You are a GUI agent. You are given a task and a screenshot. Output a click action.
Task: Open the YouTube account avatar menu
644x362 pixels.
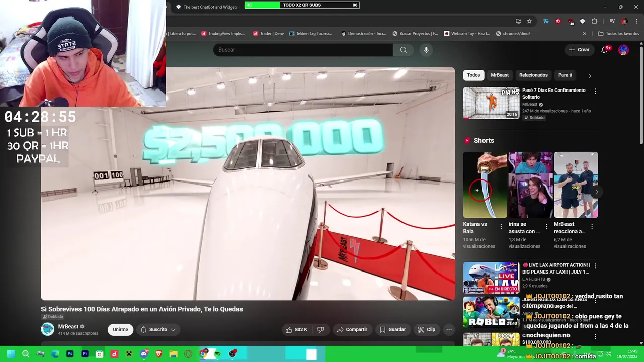pos(623,50)
